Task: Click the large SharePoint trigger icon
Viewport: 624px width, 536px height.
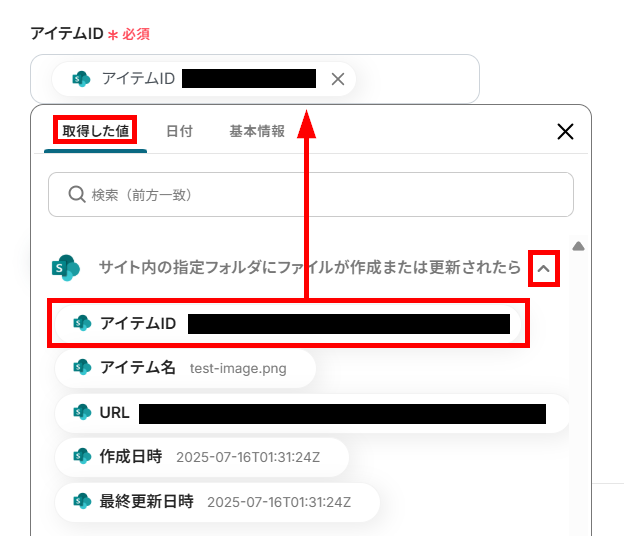Action: click(x=66, y=268)
